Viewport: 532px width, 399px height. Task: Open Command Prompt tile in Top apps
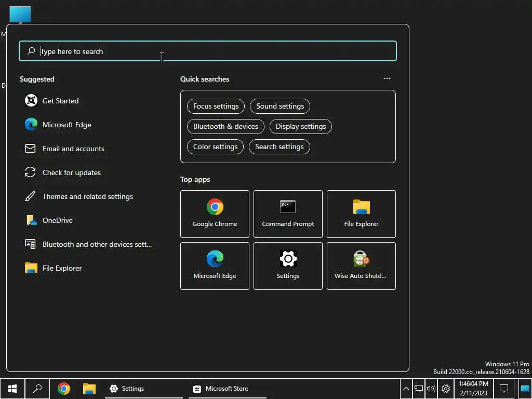click(288, 214)
